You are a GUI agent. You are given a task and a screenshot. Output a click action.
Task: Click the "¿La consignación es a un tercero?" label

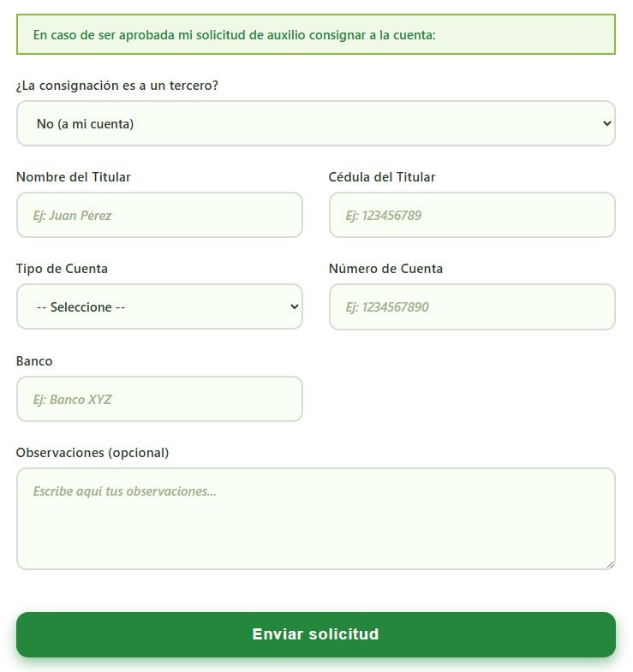[116, 86]
